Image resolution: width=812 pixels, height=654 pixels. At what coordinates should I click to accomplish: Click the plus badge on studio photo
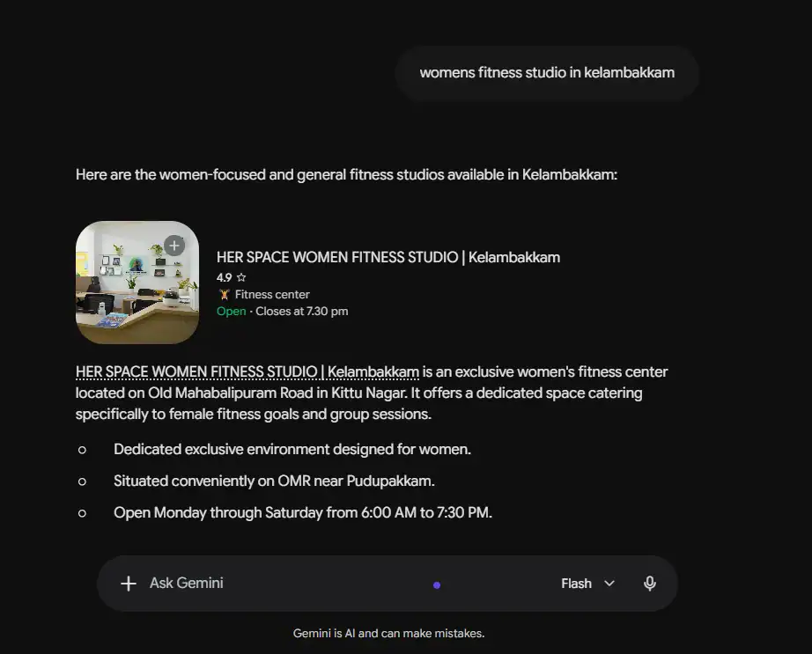pos(174,246)
